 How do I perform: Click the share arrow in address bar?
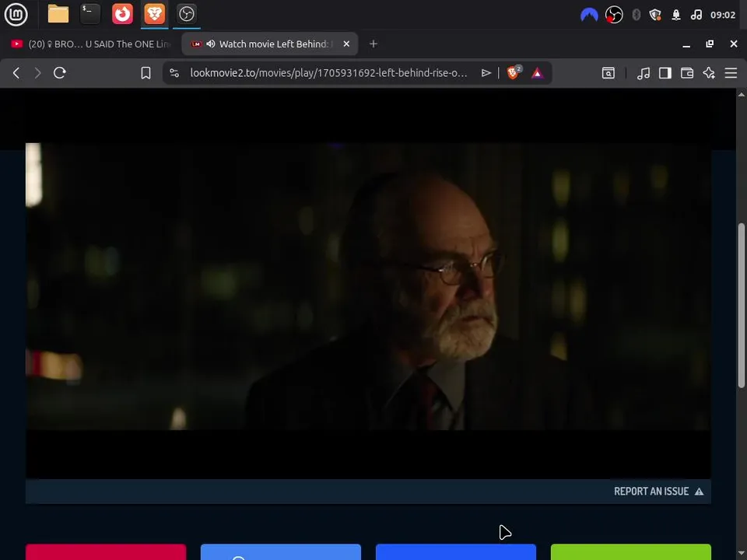tap(486, 73)
